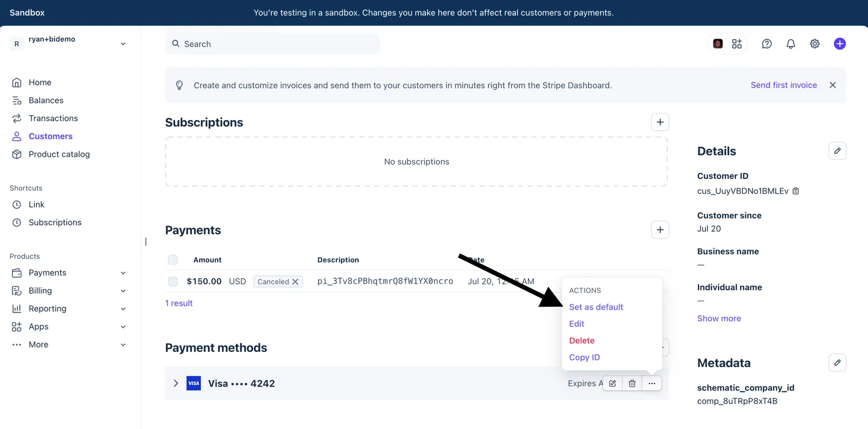Image resolution: width=868 pixels, height=429 pixels.
Task: Go to Customers in sidebar
Action: [x=50, y=136]
